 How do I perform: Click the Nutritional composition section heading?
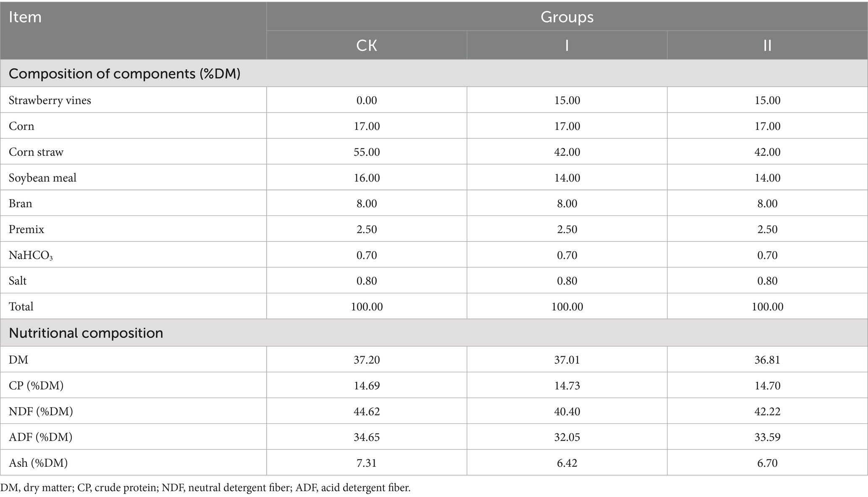86,333
